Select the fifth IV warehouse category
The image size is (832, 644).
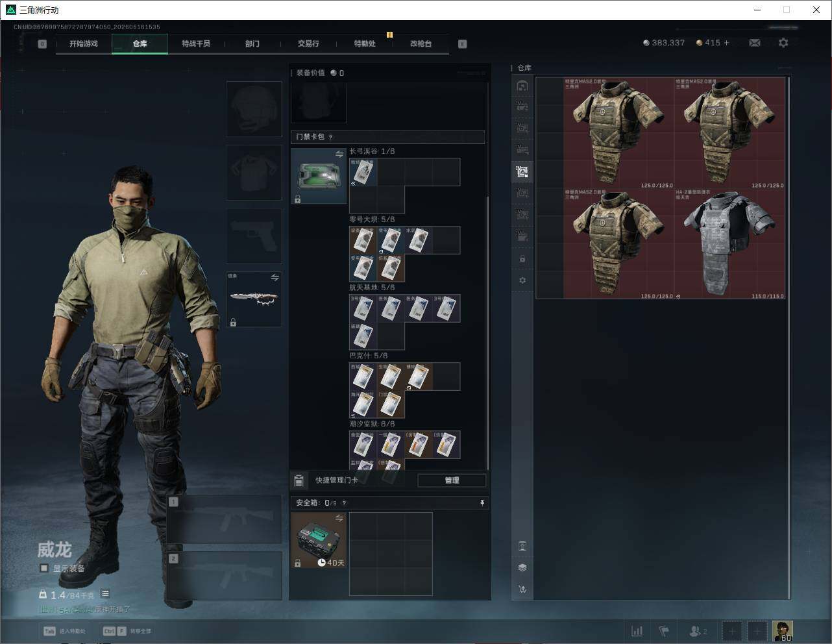click(x=522, y=193)
